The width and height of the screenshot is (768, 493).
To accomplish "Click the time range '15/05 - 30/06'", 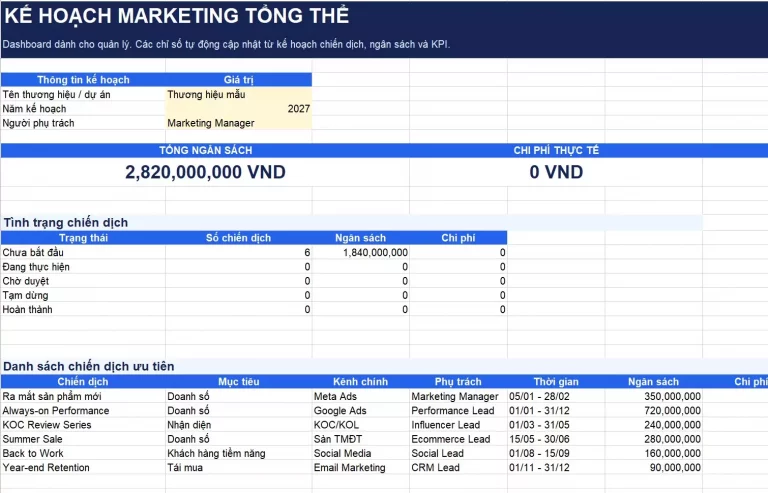I will (x=556, y=439).
